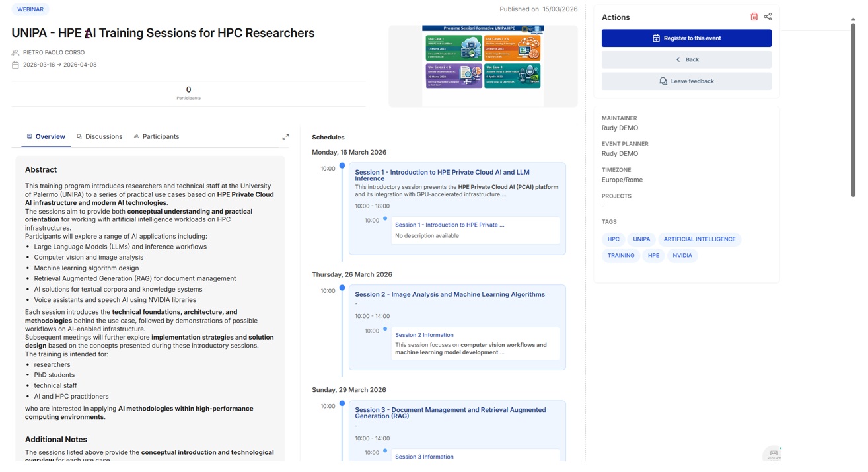Click the organizer name PIETRO PAOLO CORSO

click(54, 52)
